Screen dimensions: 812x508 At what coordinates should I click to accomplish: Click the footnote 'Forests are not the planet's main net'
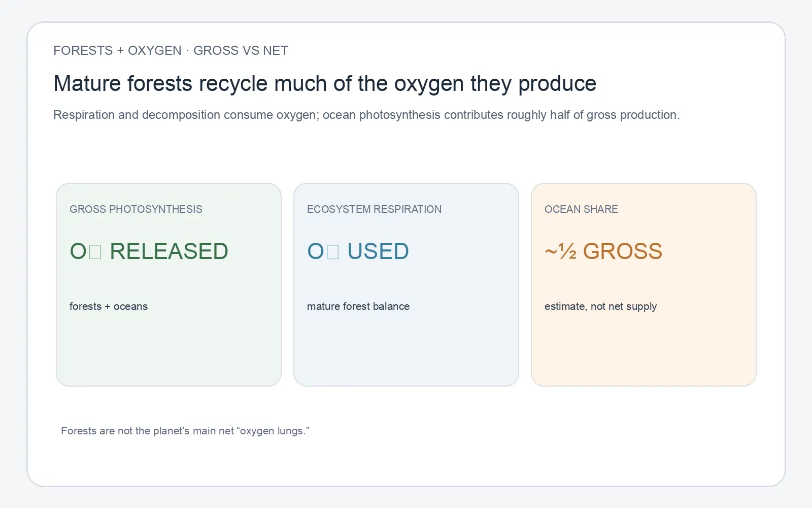[x=185, y=431]
